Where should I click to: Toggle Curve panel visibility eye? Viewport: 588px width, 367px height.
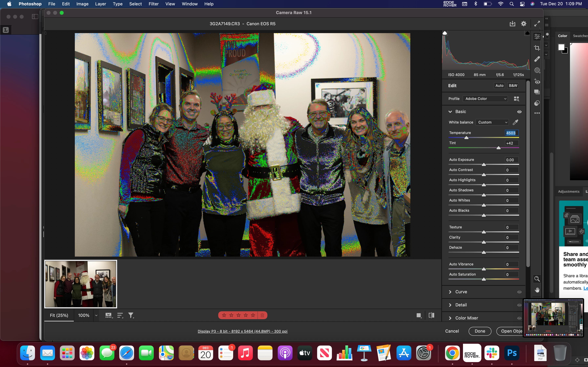pyautogui.click(x=519, y=292)
